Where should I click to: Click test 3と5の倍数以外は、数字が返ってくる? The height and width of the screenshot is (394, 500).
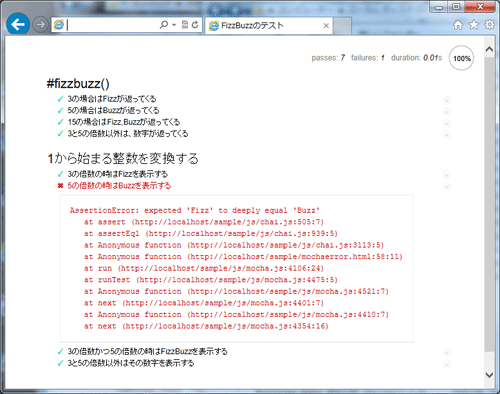128,134
